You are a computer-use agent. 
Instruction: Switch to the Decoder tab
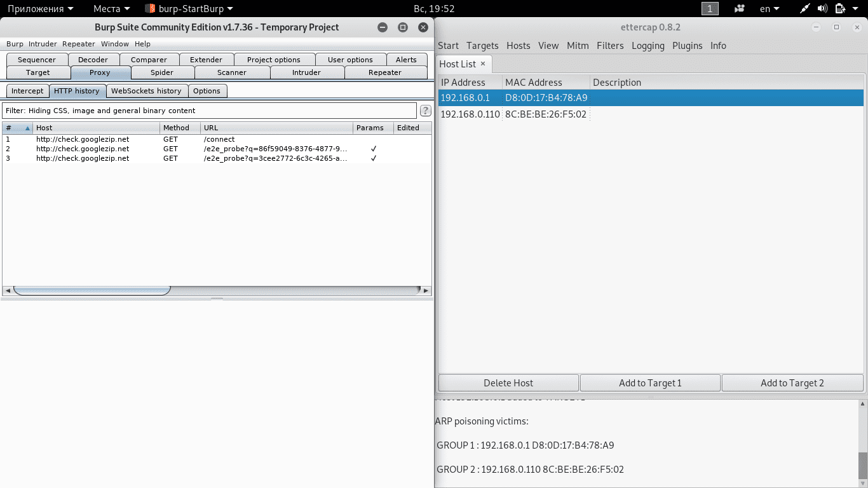93,60
